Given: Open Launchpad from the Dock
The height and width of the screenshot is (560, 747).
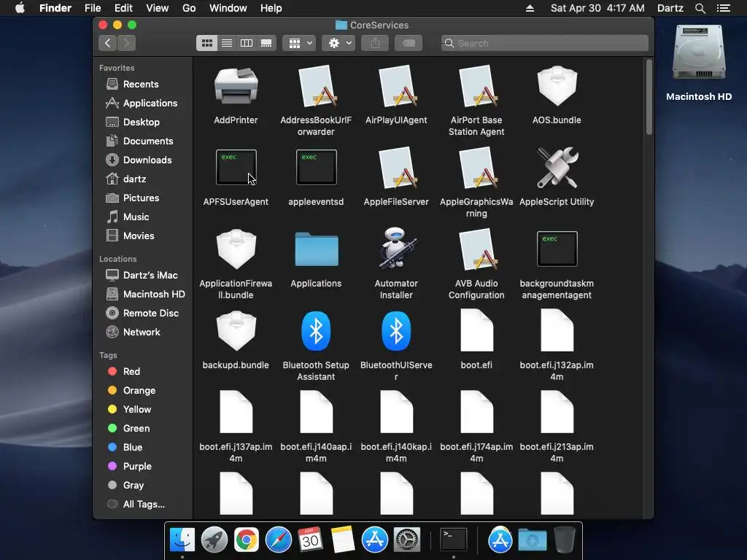Looking at the screenshot, I should pos(214,540).
